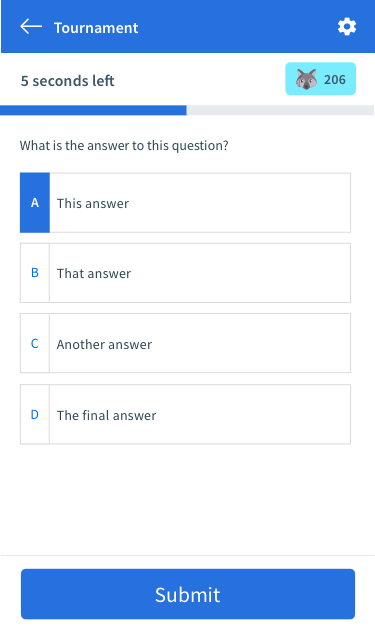Screen dimensions: 375x635
Task: Click the blue filled timer progress bar
Action: point(93,110)
